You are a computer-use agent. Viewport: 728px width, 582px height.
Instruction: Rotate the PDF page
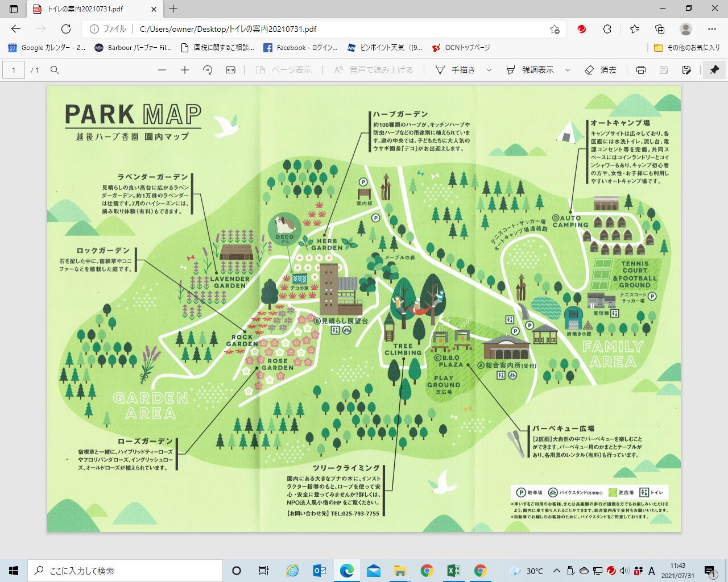click(208, 70)
